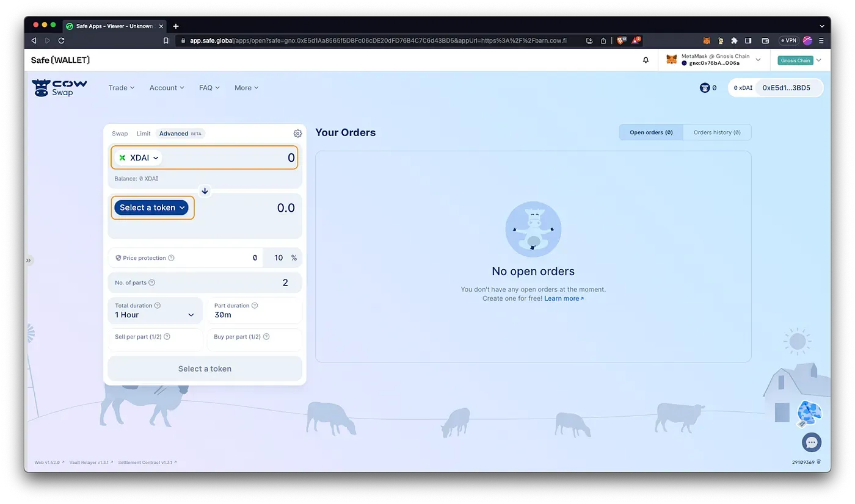Image resolution: width=855 pixels, height=504 pixels.
Task: Open the Select a token dropdown
Action: [x=151, y=207]
